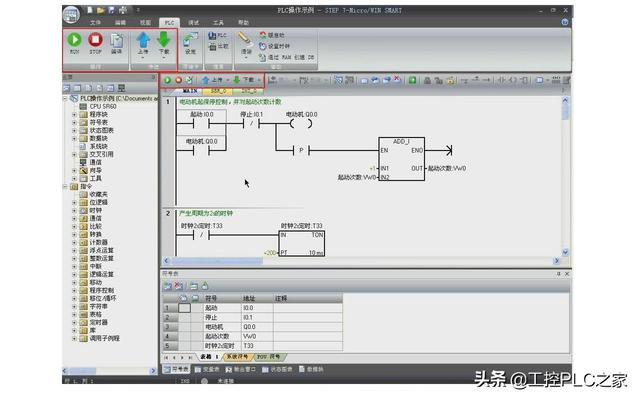Expand the 符号表 node in project tree
Screen dimensions: 640x400
(x=74, y=122)
